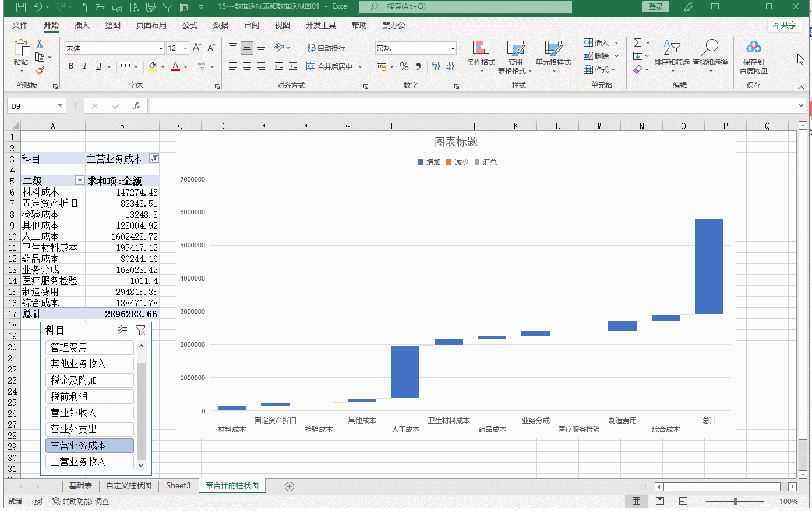Toggle Underline formatting
This screenshot has height=511, width=812.
99,66
